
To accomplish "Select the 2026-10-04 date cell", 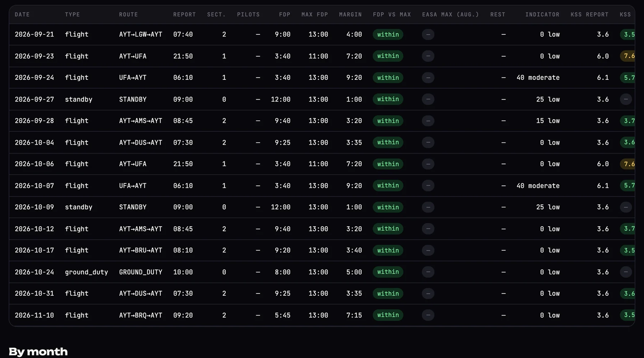I will 34,142.
